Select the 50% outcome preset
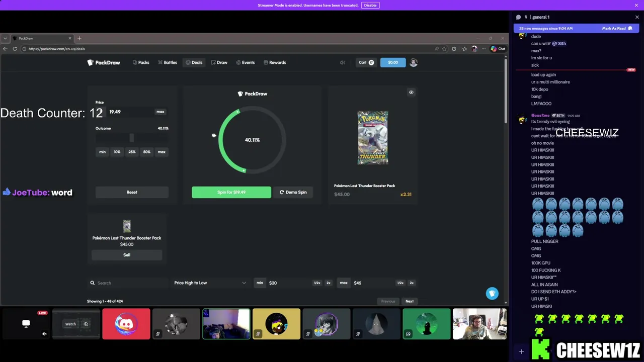 [x=146, y=152]
